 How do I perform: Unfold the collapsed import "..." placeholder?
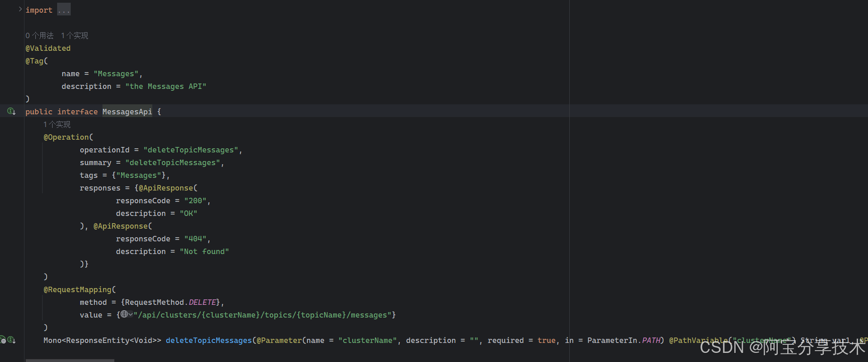pyautogui.click(x=64, y=10)
